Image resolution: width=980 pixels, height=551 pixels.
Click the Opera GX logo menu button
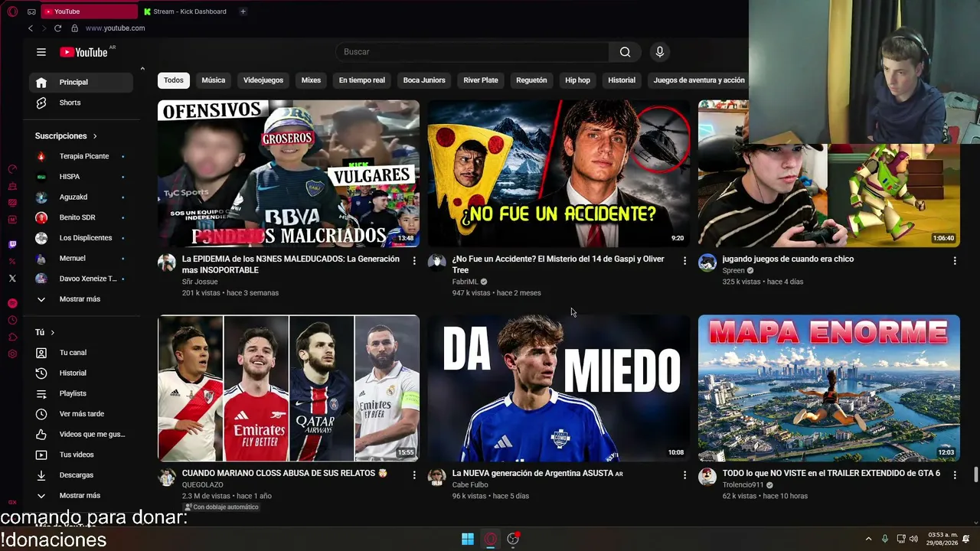point(12,11)
